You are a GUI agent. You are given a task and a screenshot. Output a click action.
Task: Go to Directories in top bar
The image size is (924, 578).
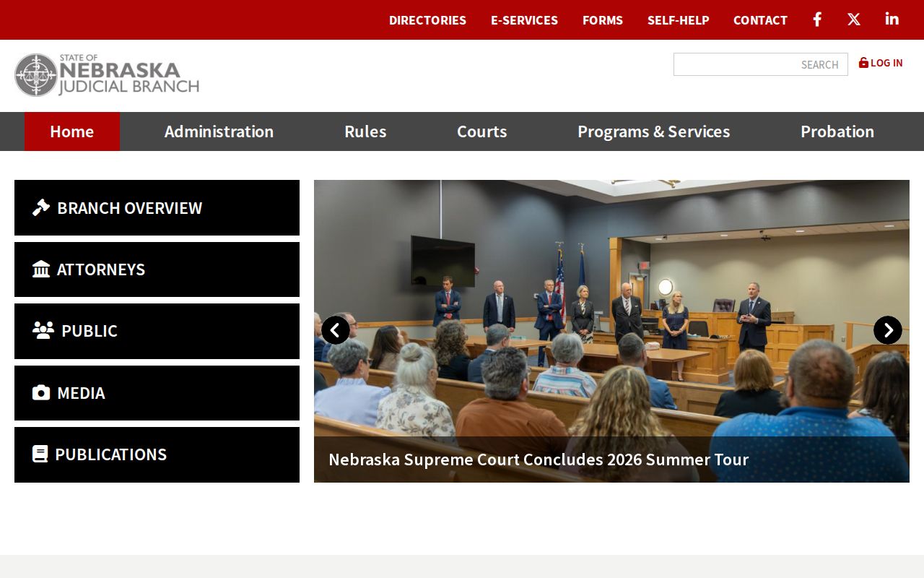(427, 20)
